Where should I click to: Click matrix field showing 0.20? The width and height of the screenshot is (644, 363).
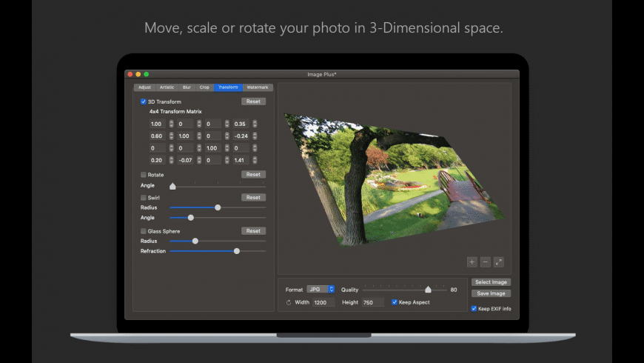pos(158,160)
